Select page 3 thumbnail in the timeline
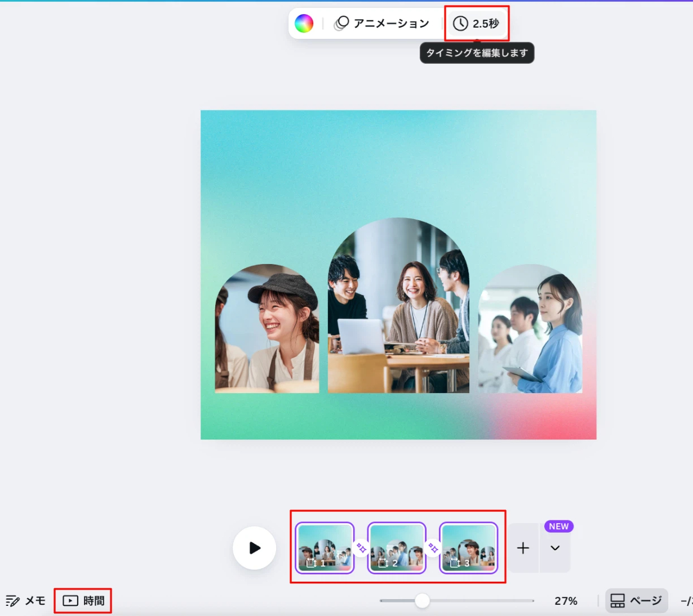 (469, 547)
